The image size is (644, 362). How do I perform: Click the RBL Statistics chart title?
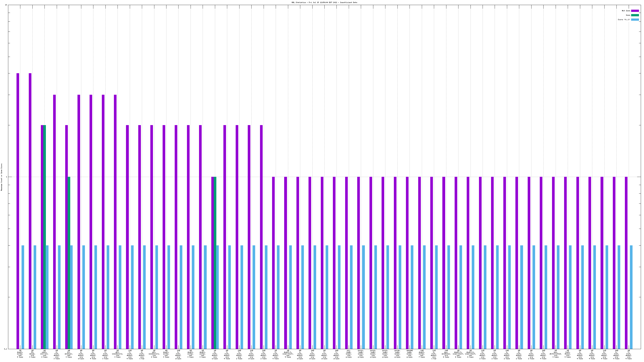(x=324, y=2)
